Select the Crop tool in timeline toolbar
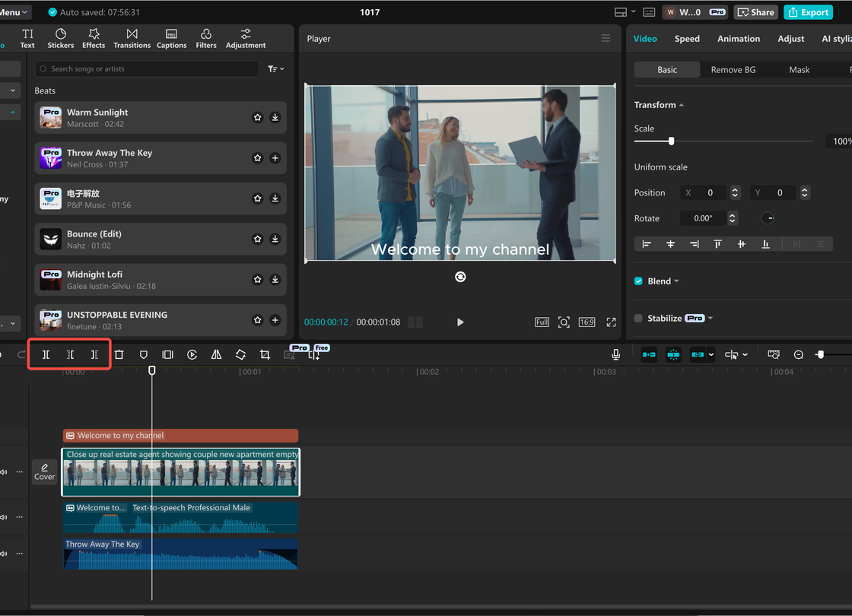 [265, 354]
